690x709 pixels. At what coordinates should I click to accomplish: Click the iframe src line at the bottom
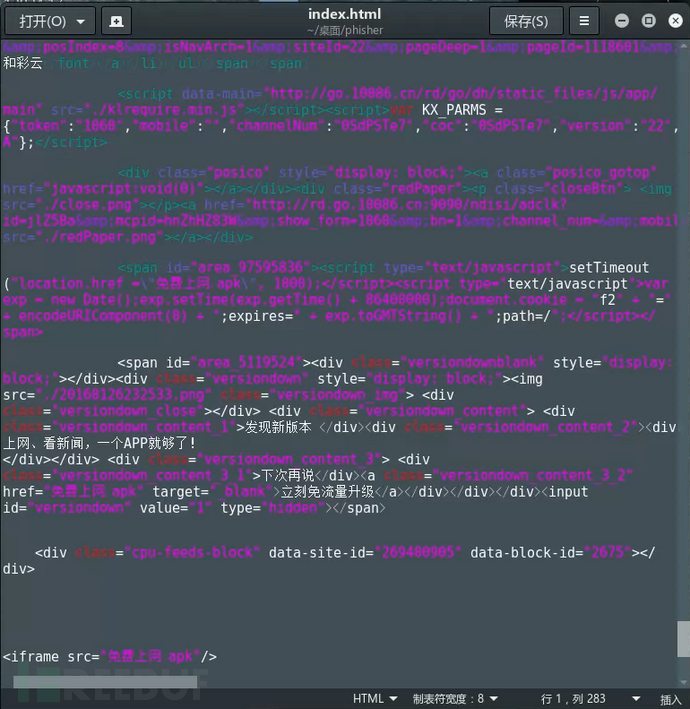pos(110,657)
